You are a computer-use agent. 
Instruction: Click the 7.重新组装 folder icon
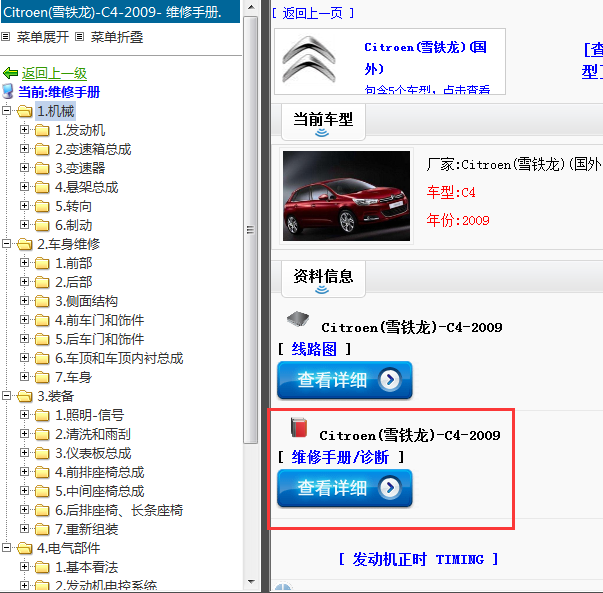coord(42,529)
